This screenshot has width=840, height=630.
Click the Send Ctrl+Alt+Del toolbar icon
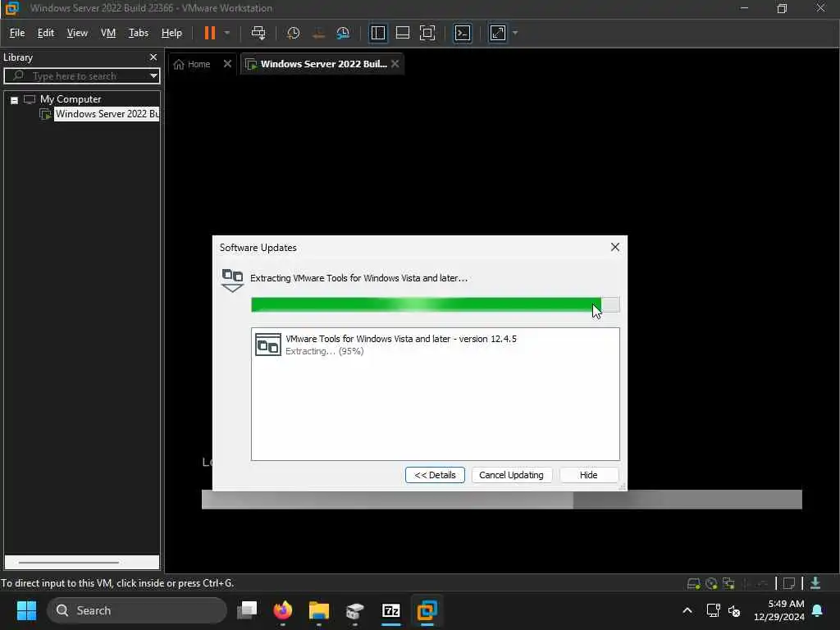258,33
